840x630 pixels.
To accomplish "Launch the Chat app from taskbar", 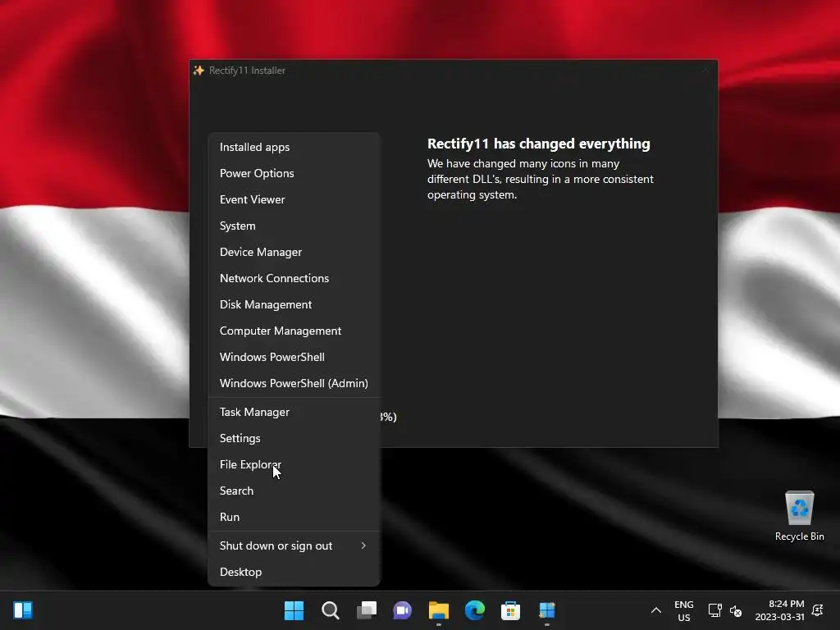I will pos(402,610).
